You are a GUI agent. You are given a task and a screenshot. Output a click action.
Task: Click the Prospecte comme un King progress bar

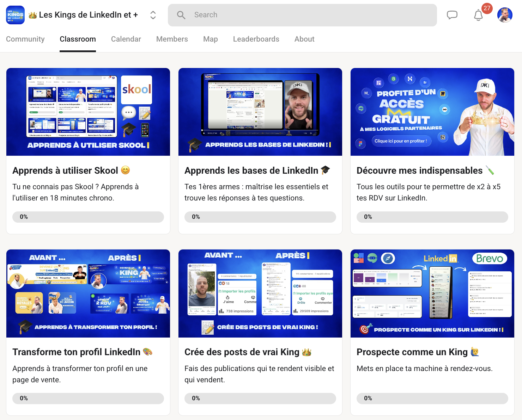pos(432,398)
